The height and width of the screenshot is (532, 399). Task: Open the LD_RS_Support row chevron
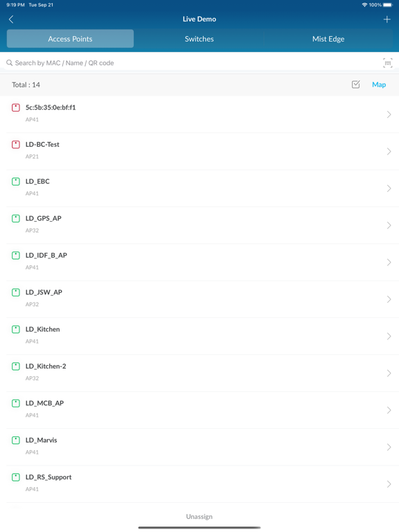coord(389,484)
